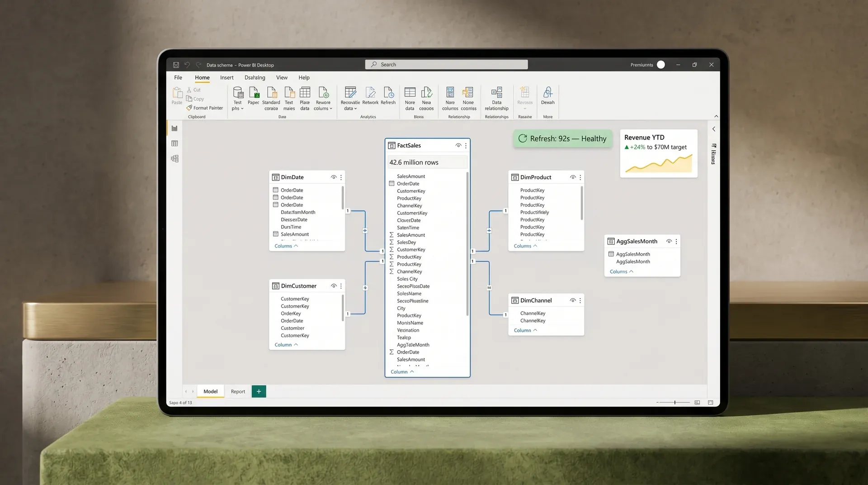Switch to Report view in left sidebar
868x485 pixels.
[x=175, y=128]
